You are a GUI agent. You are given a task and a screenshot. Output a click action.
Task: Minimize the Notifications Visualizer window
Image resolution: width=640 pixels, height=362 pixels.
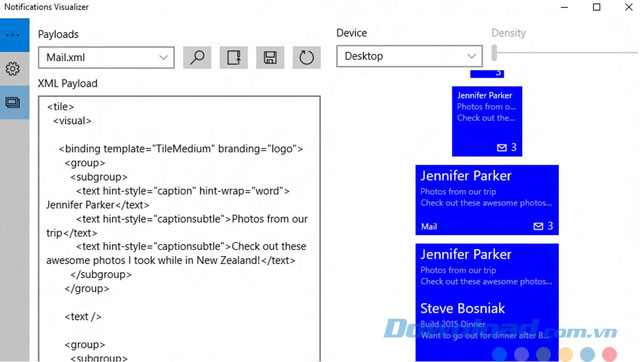[x=564, y=7]
